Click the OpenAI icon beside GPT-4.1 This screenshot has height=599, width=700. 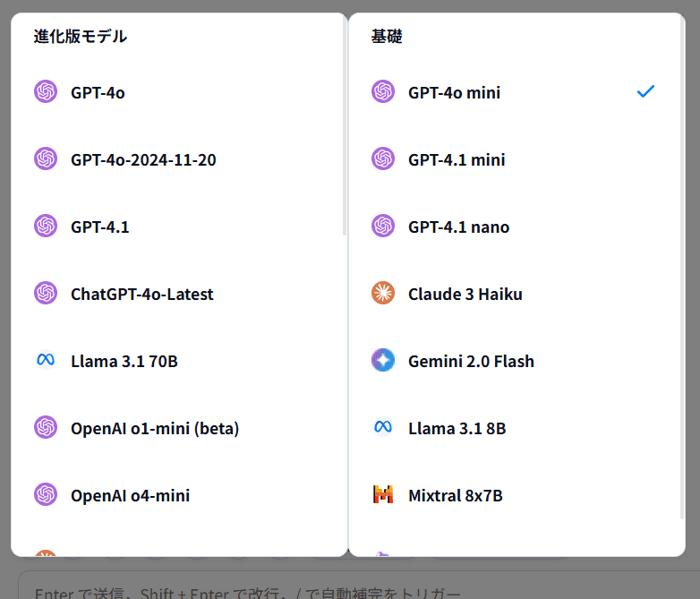pyautogui.click(x=46, y=226)
